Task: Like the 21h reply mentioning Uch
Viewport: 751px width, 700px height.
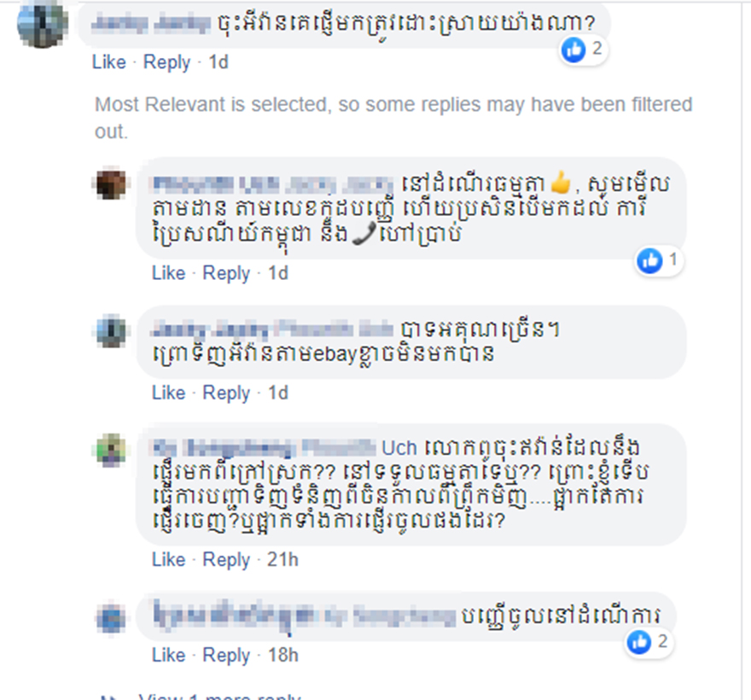Action: [x=169, y=560]
